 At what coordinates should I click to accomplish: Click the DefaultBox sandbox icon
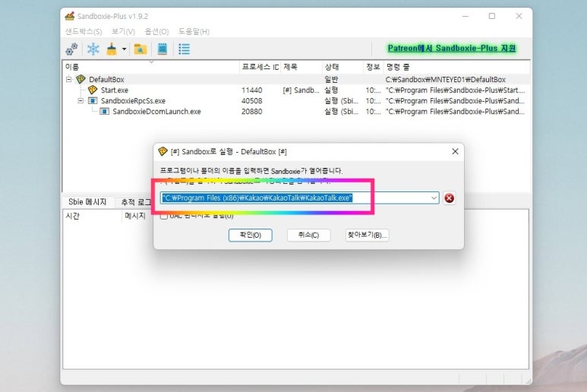[x=80, y=79]
